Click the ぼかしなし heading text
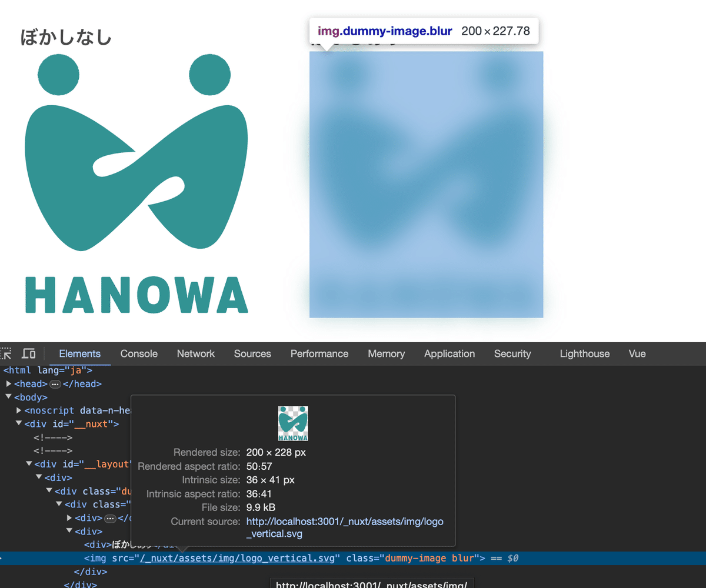Screen dimensions: 706x588 click(66, 37)
